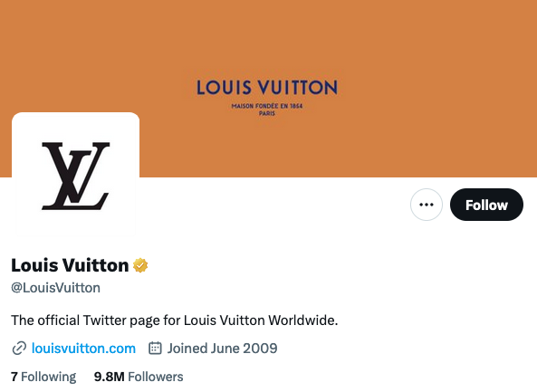537x392 pixels.
Task: Click the 9.8M follower count number
Action: click(x=110, y=377)
